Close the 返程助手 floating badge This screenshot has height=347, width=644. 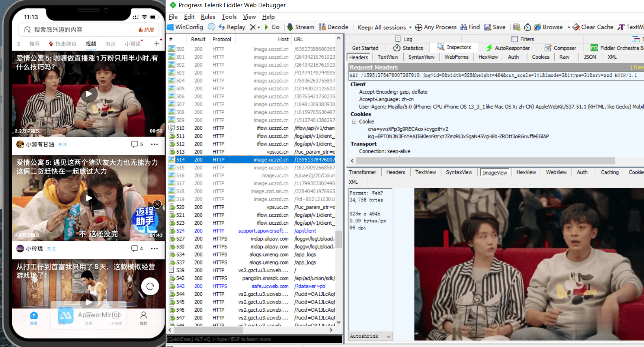[157, 204]
